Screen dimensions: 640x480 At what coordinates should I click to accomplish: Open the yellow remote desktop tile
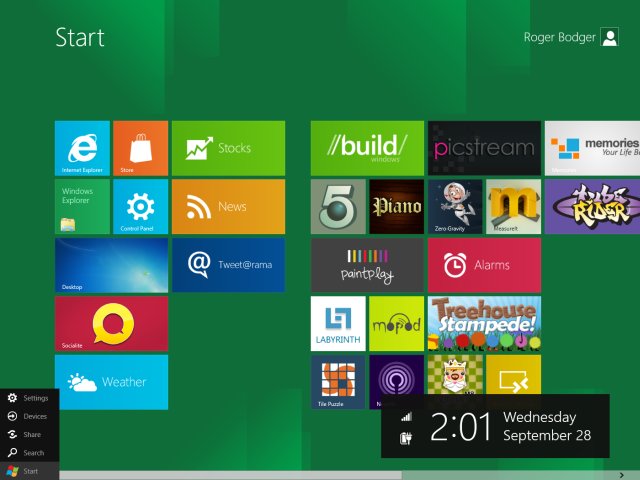(513, 374)
